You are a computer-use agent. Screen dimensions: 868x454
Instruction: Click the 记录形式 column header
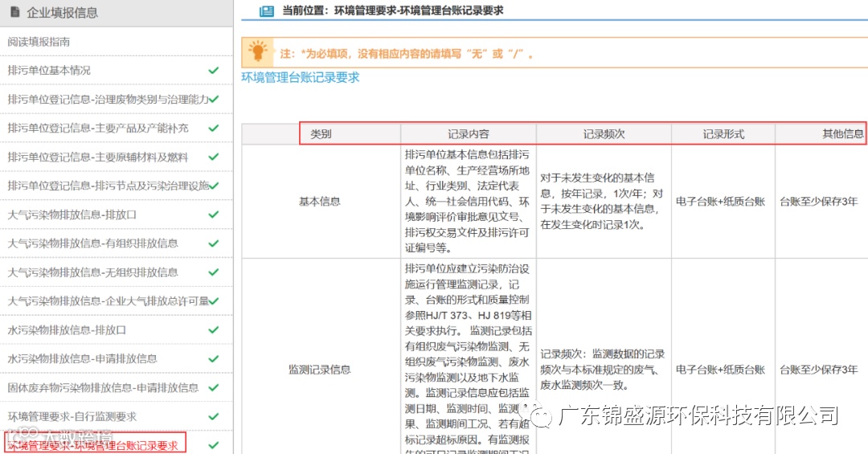click(723, 134)
